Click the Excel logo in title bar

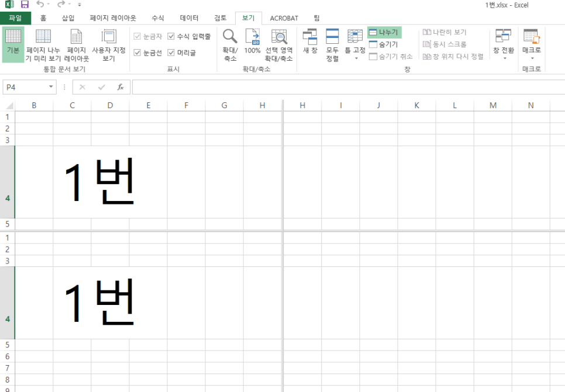coord(9,4)
